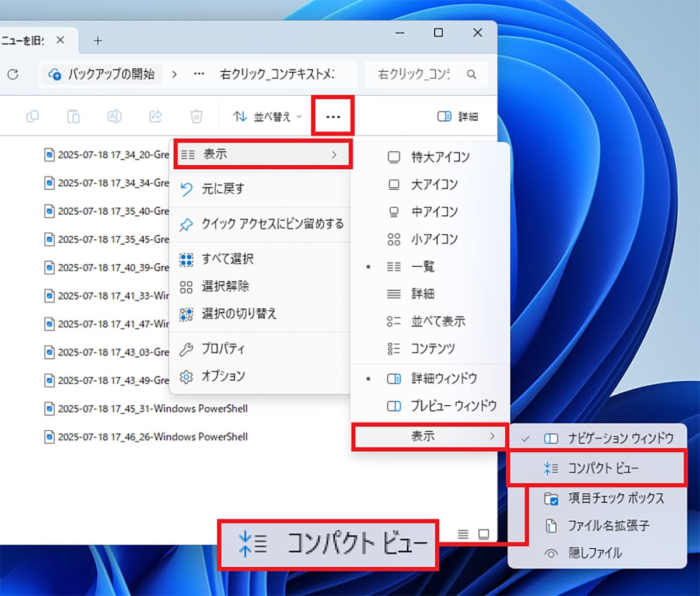Click the Delete trash icon
The height and width of the screenshot is (596, 700).
(x=197, y=116)
